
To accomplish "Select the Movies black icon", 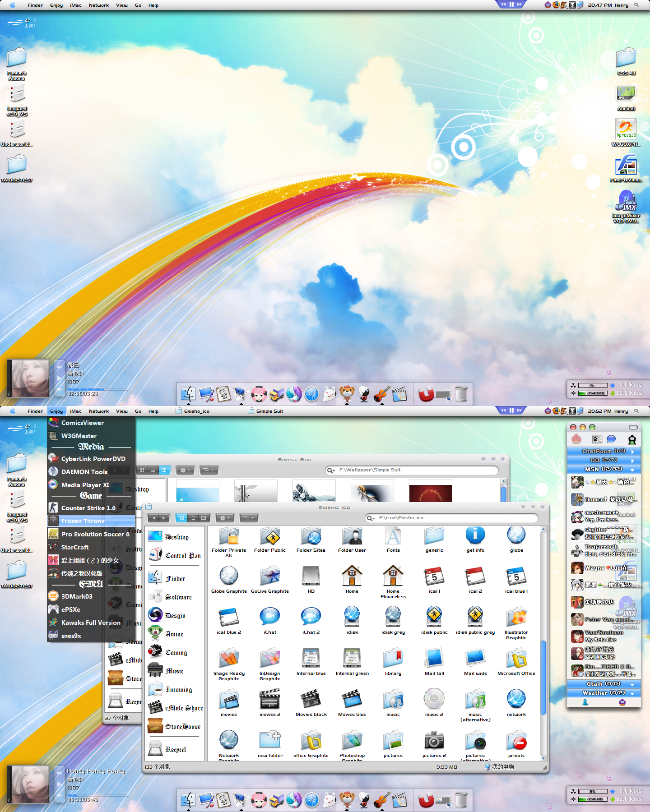I will (311, 700).
